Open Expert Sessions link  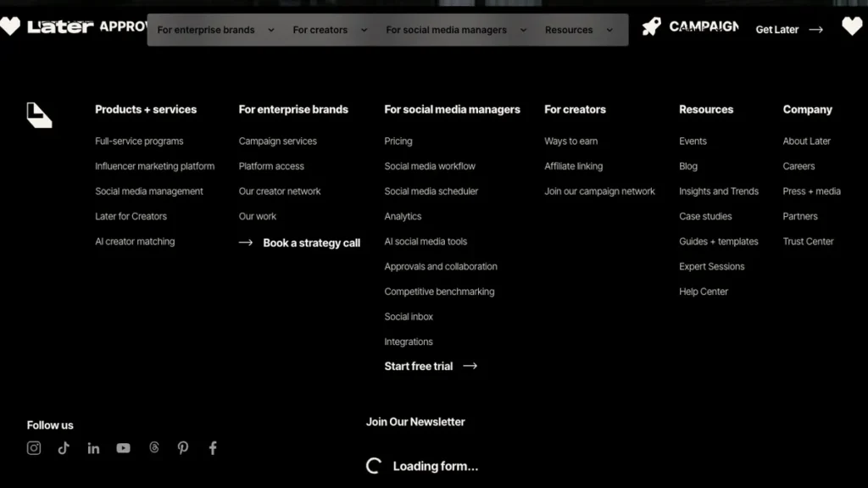tap(712, 267)
